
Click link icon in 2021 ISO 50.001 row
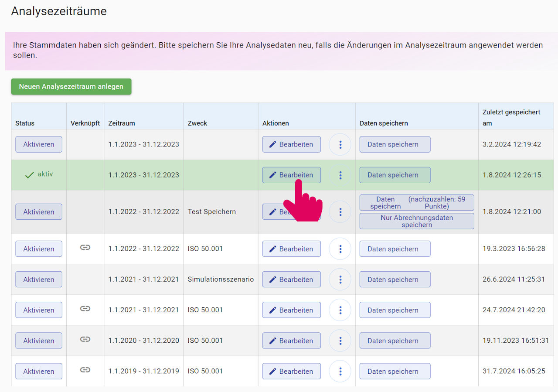pos(85,309)
